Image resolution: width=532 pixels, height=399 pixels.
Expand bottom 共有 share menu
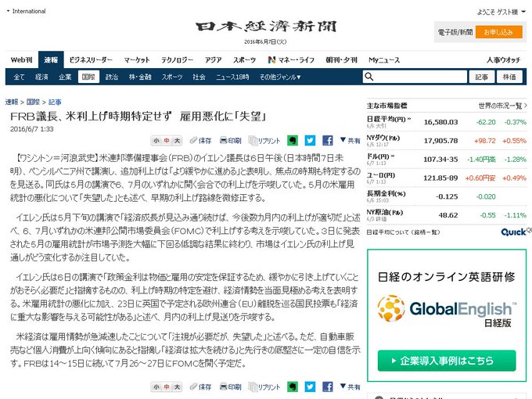[x=350, y=386]
